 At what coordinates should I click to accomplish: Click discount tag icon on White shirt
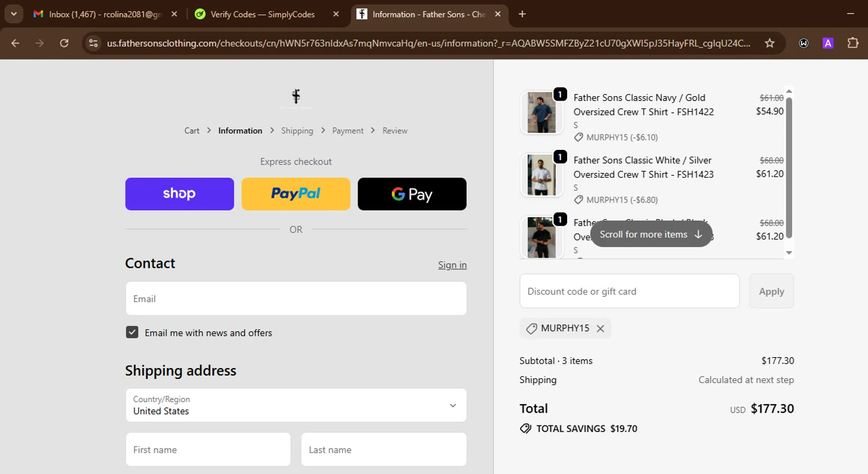(x=579, y=200)
